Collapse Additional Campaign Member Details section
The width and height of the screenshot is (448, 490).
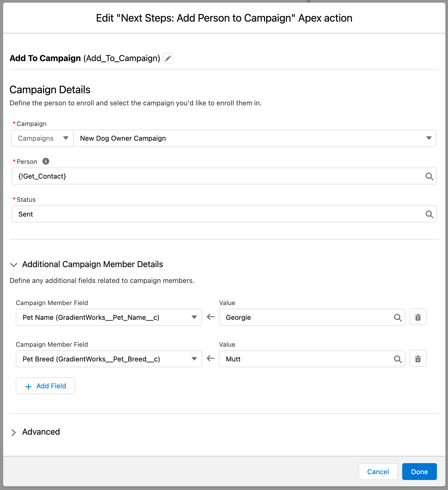(14, 264)
